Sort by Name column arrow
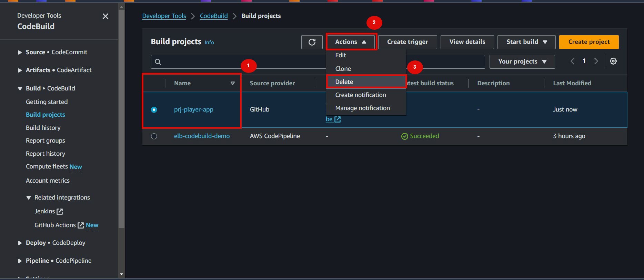 233,83
